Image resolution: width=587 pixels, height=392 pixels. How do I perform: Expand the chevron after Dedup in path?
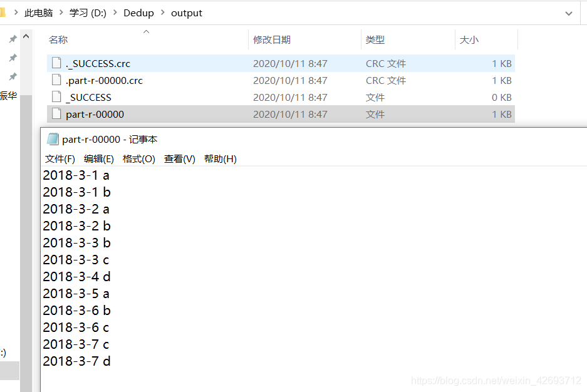pos(162,13)
